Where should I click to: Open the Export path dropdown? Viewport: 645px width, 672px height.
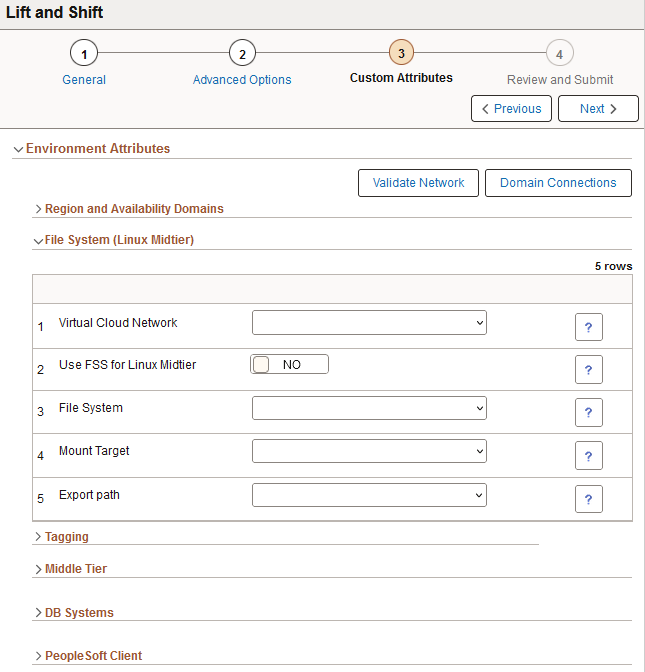369,495
